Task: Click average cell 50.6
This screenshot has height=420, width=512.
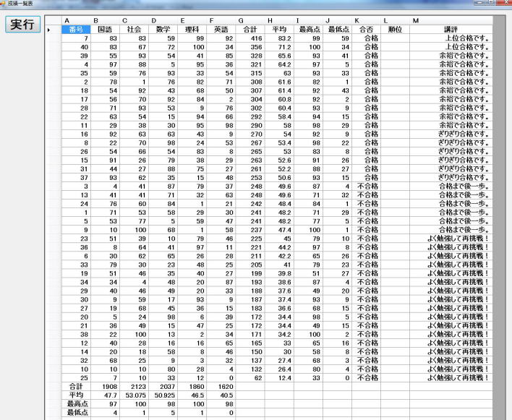Action: [279, 178]
